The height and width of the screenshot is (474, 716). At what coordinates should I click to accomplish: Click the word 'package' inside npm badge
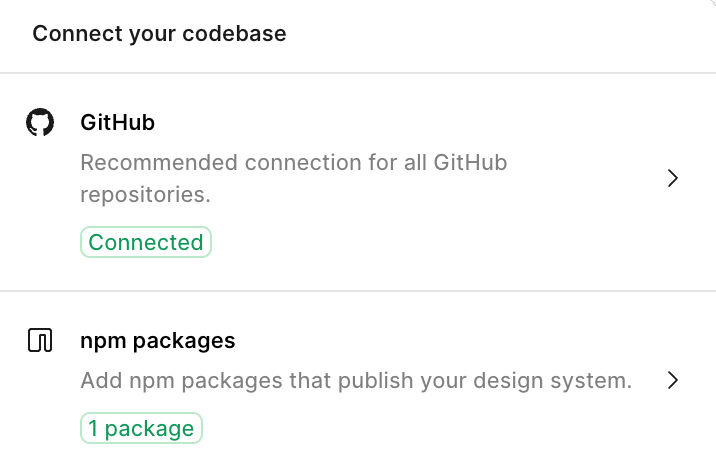(x=149, y=429)
